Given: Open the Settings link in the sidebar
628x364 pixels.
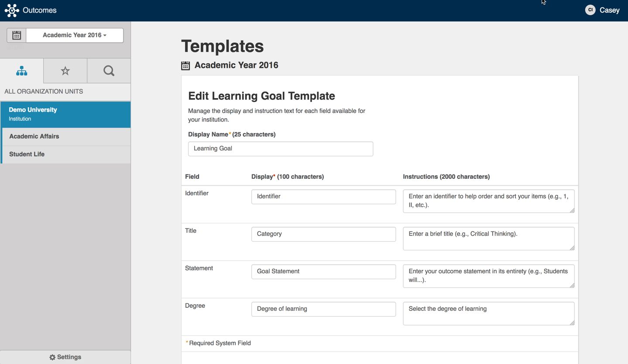Looking at the screenshot, I should tap(65, 357).
